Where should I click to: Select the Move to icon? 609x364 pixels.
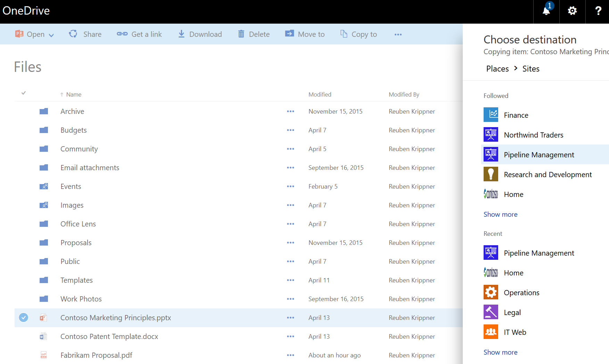tap(289, 34)
